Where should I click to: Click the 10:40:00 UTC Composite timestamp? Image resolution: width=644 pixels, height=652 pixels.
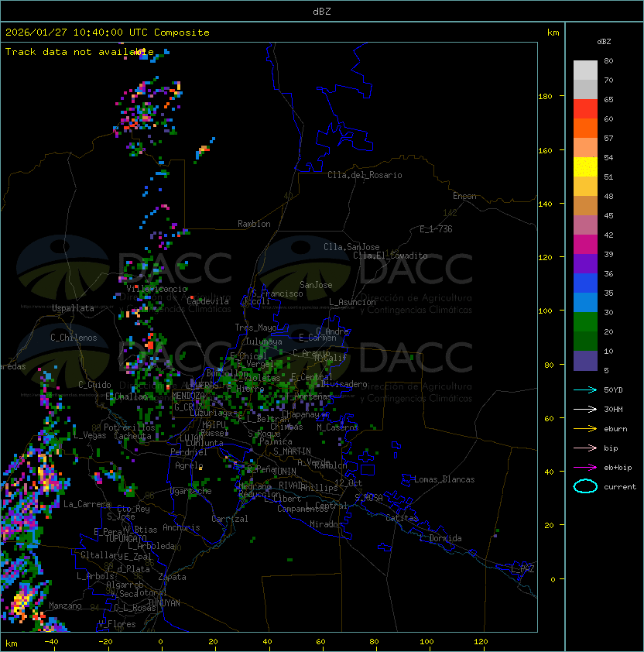[108, 33]
